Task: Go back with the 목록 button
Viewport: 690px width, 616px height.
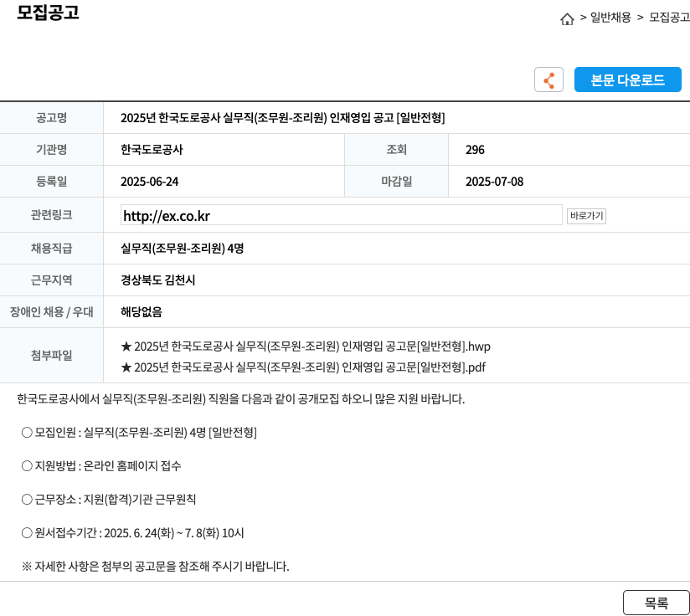Action: click(657, 603)
